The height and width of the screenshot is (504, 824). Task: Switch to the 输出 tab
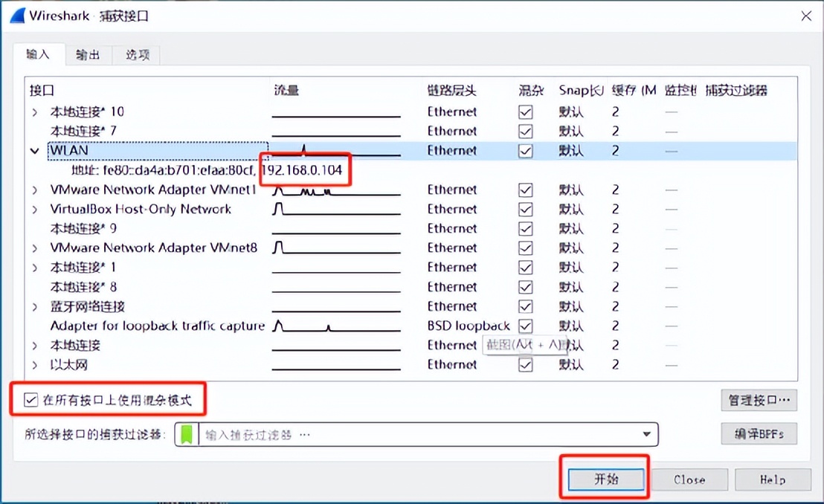pos(88,54)
